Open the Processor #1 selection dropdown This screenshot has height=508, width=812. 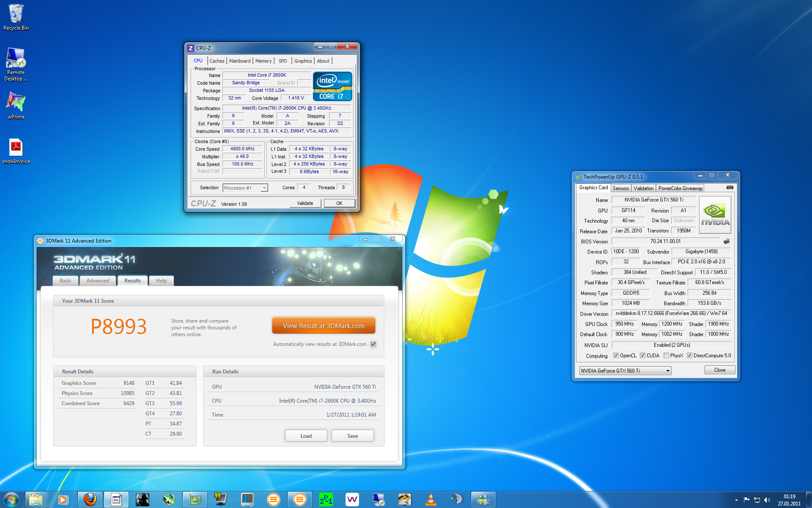(x=245, y=188)
